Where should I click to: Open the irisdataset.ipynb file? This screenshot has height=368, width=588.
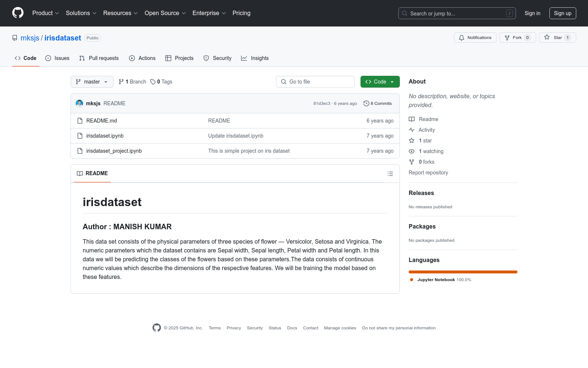tap(105, 136)
